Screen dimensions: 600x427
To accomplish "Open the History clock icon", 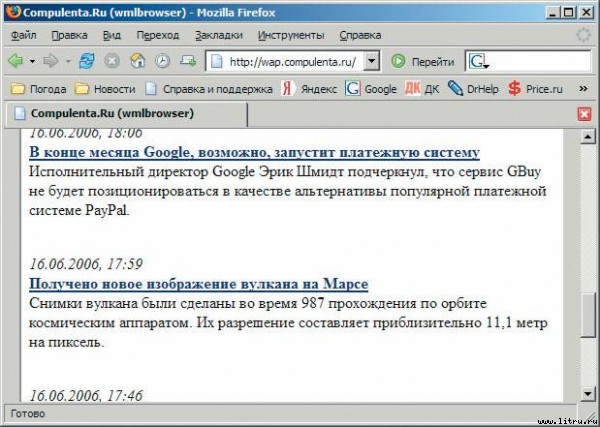I will 162,61.
